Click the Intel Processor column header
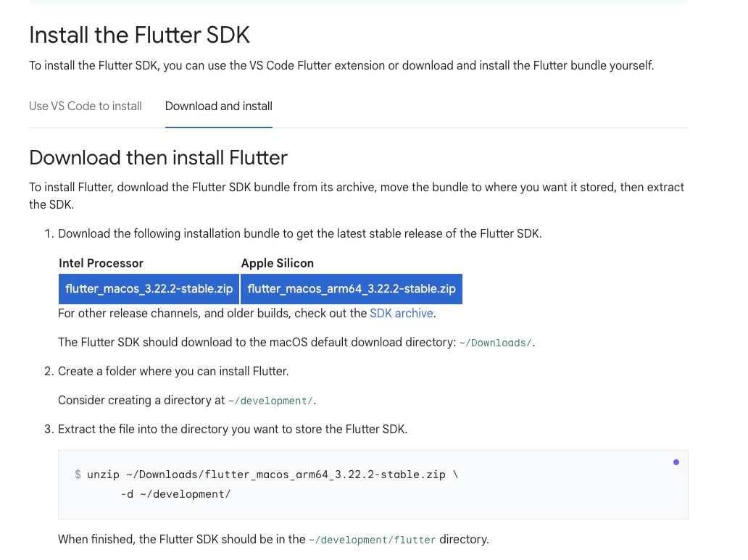This screenshot has width=748, height=560. pos(101,263)
